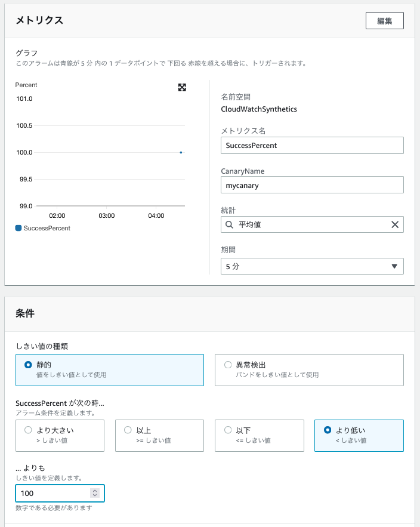The height and width of the screenshot is (527, 420).
Task: Open the 期間 period selector showing 5 分
Action: click(x=312, y=266)
